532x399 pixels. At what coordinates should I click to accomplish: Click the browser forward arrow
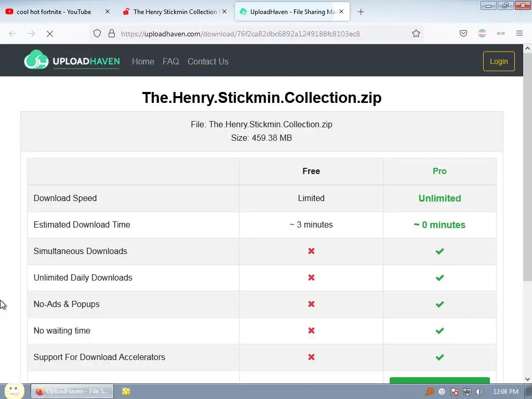click(31, 34)
